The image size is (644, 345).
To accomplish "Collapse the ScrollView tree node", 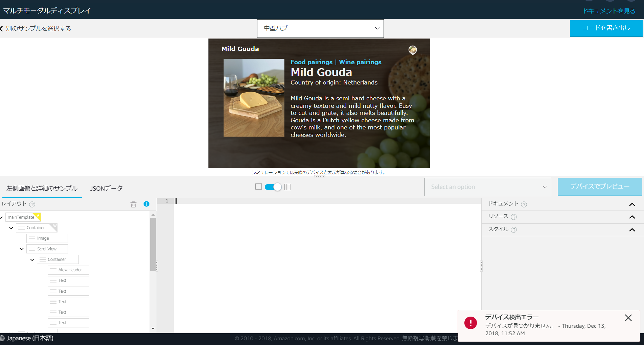I will (x=22, y=249).
